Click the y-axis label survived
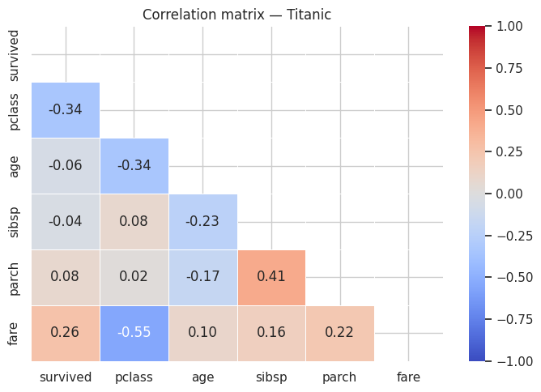 click(13, 56)
